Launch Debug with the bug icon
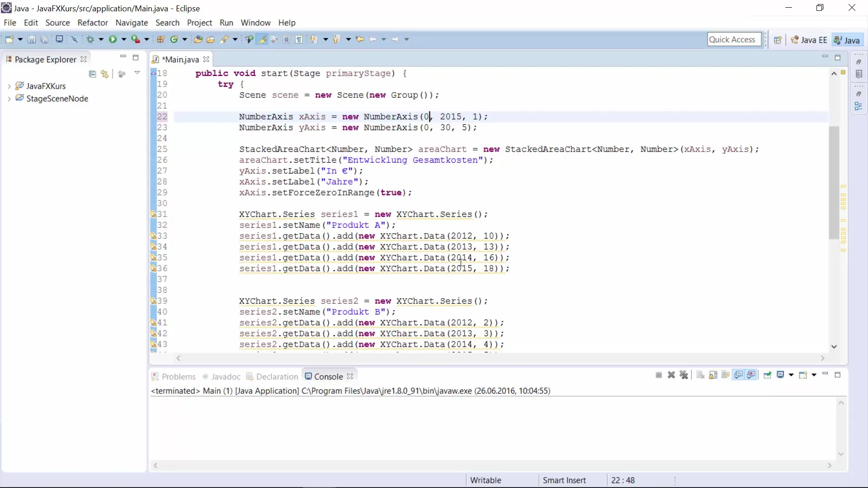This screenshot has width=868, height=488. (90, 40)
